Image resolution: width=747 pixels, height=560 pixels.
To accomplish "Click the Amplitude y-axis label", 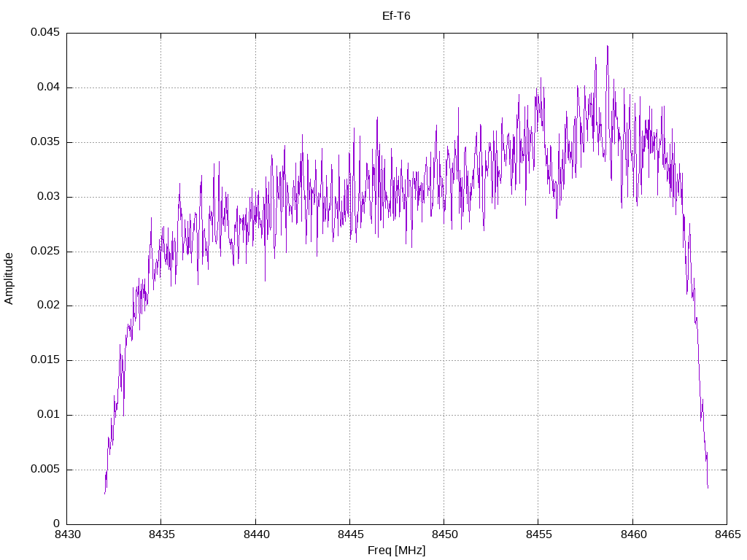I will [9, 279].
